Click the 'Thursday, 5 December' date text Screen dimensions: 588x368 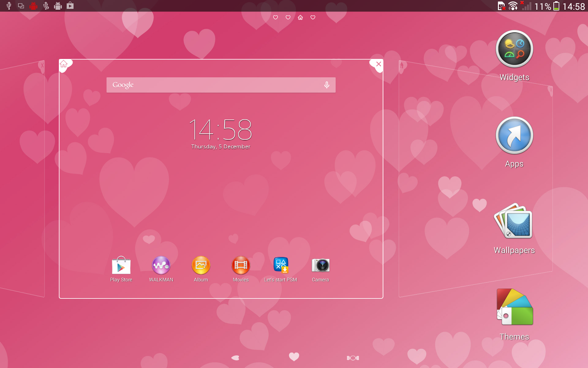pos(221,146)
